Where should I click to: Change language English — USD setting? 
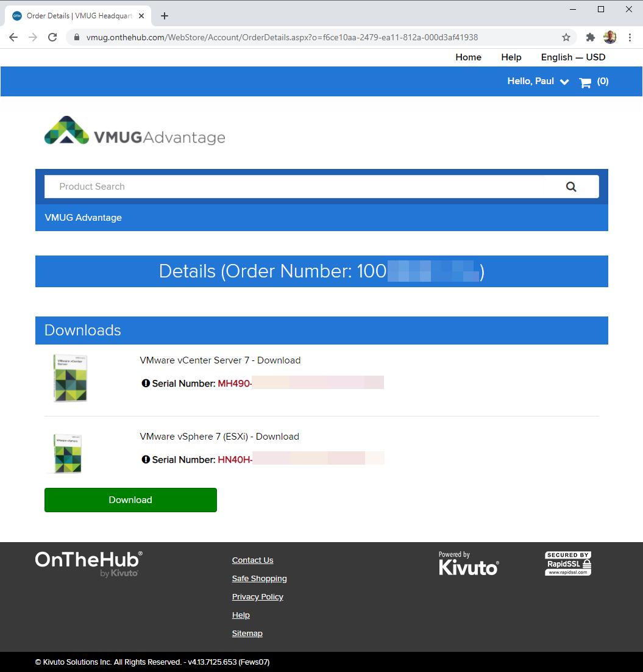[573, 57]
